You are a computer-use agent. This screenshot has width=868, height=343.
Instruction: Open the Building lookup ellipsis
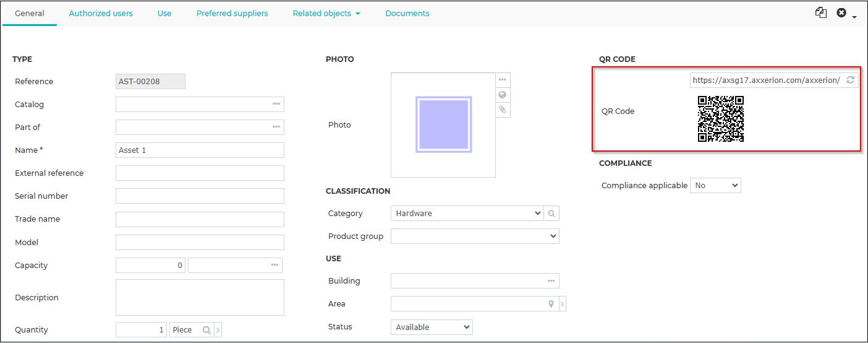click(x=551, y=281)
